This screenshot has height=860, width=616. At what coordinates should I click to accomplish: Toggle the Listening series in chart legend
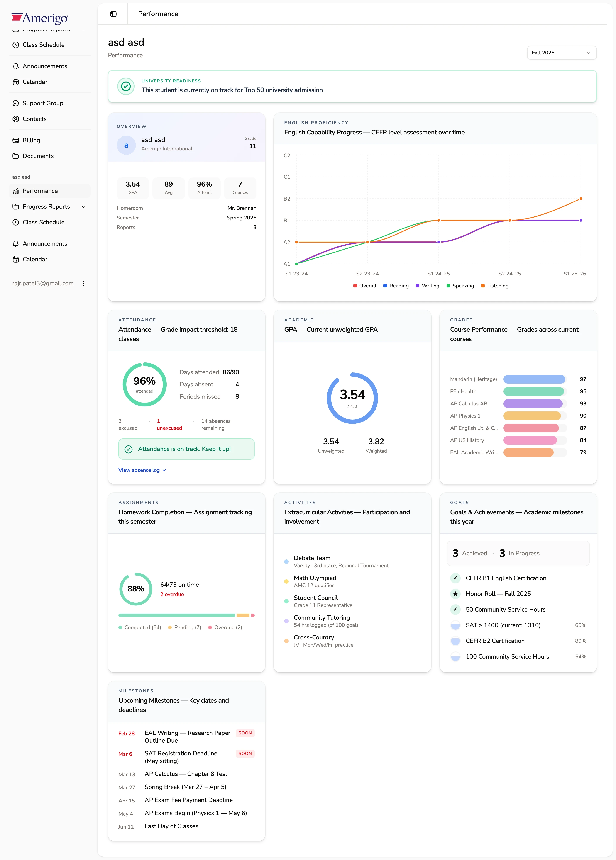click(x=494, y=286)
